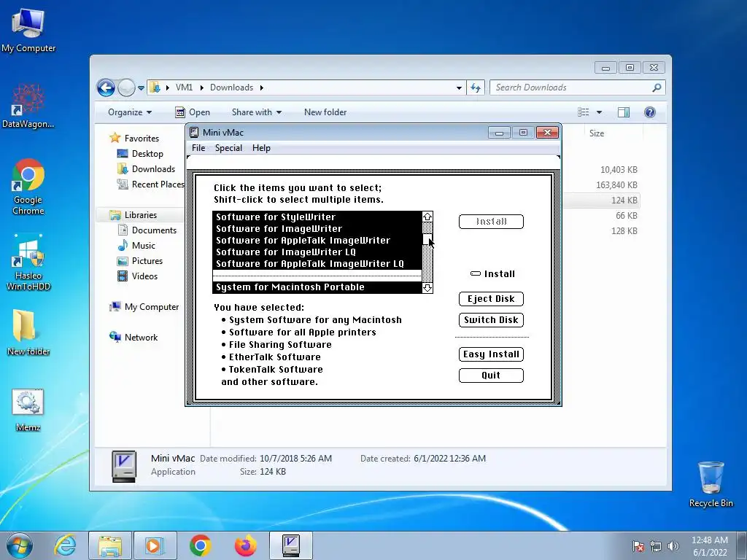Open the view options dropdown arrow

[x=600, y=112]
